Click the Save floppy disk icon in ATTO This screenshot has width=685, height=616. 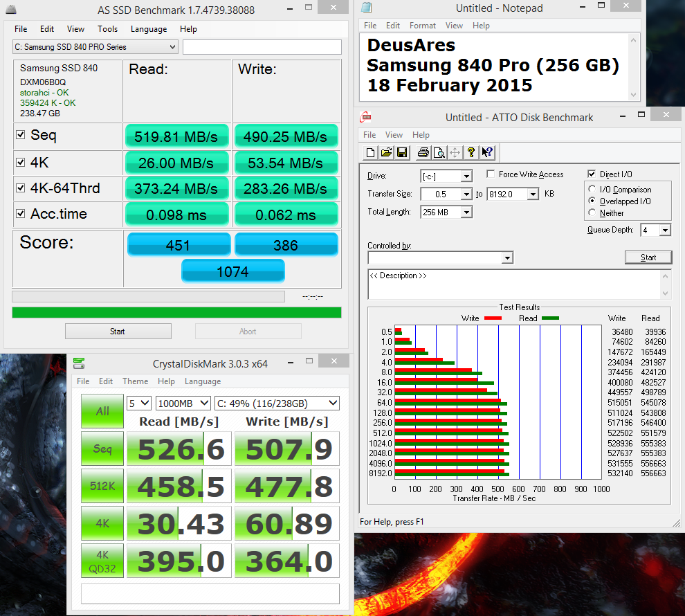coord(401,152)
